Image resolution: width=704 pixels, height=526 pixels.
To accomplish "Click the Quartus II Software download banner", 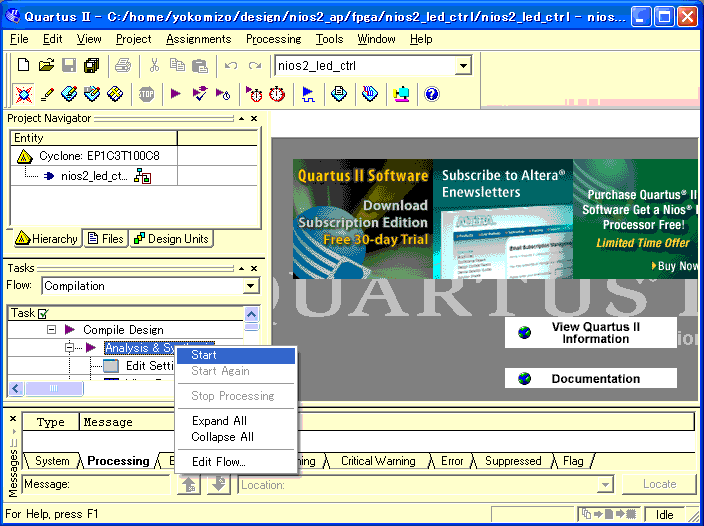I will tap(363, 219).
